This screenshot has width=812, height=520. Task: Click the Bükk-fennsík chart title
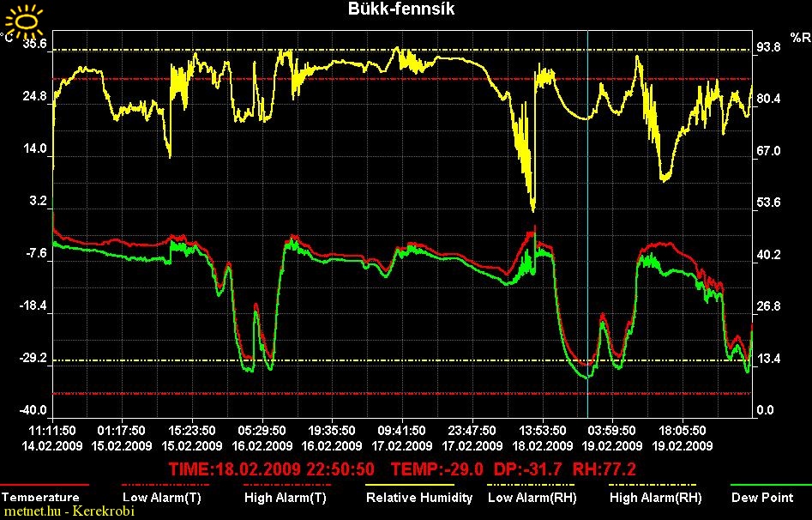coord(401,9)
